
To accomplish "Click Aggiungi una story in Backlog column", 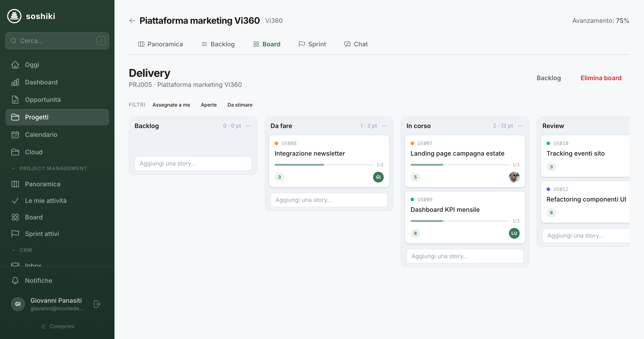I will point(193,163).
